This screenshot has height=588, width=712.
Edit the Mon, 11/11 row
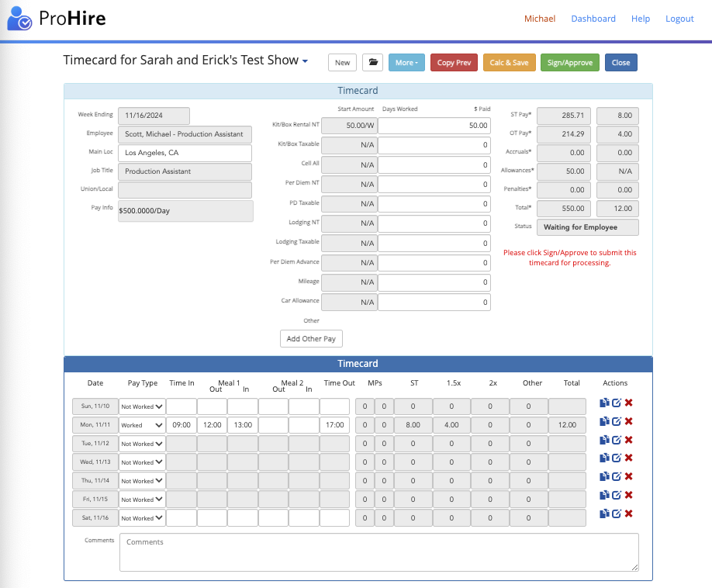pos(616,421)
